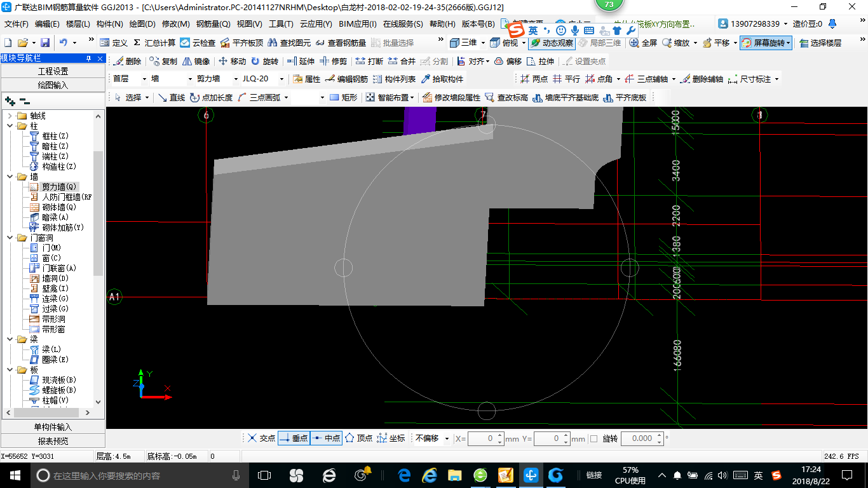Click 查改标高 check elevation tool

point(506,97)
